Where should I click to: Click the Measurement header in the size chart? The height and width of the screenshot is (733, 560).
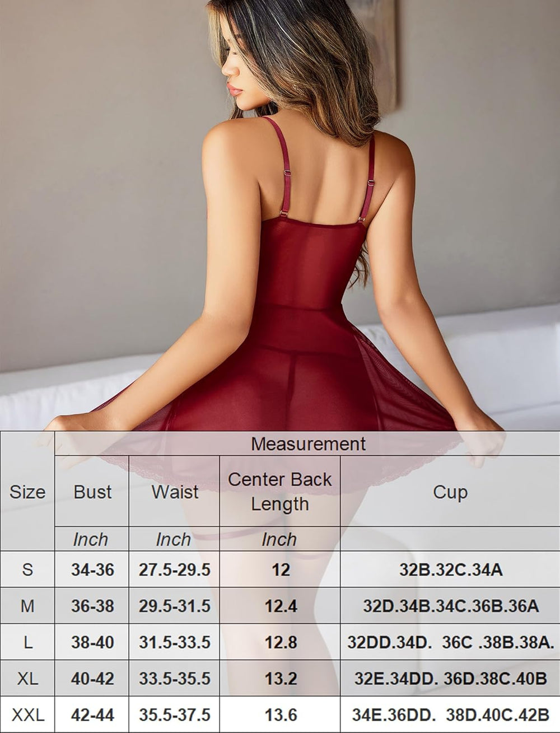[308, 443]
